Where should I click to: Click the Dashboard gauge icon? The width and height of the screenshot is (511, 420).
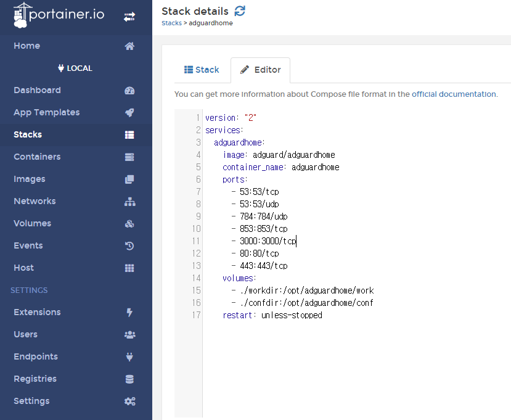click(129, 90)
